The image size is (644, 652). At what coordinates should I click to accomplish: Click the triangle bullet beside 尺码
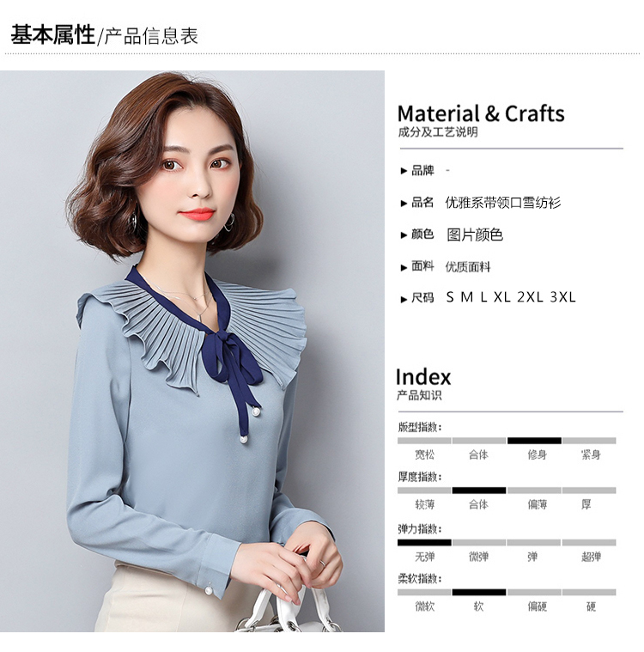tap(404, 300)
